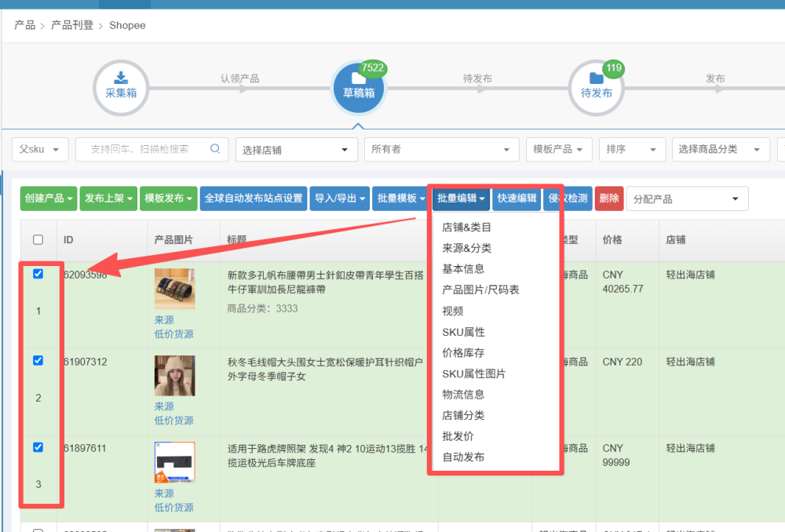Open the 草稿箱 drafts step
Viewport: 785px width, 532px height.
(359, 88)
